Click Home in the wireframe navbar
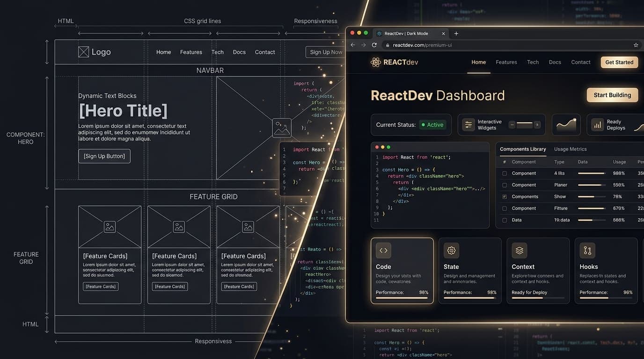644x359 pixels. (x=163, y=52)
